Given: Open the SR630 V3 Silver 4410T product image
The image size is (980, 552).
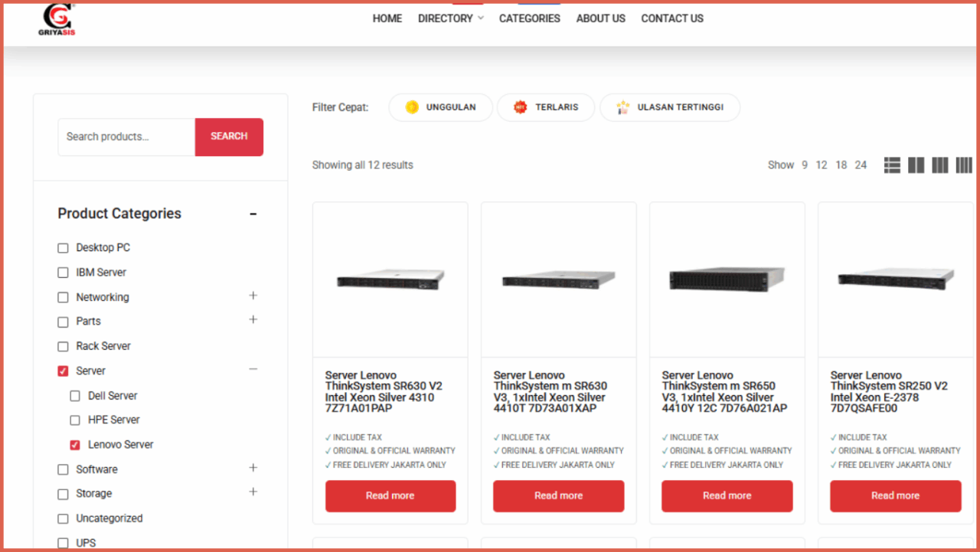Looking at the screenshot, I should pos(559,279).
